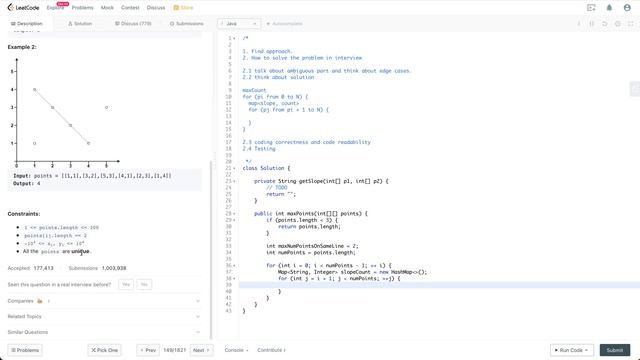Click the description panel scrollbar

click(x=211, y=249)
